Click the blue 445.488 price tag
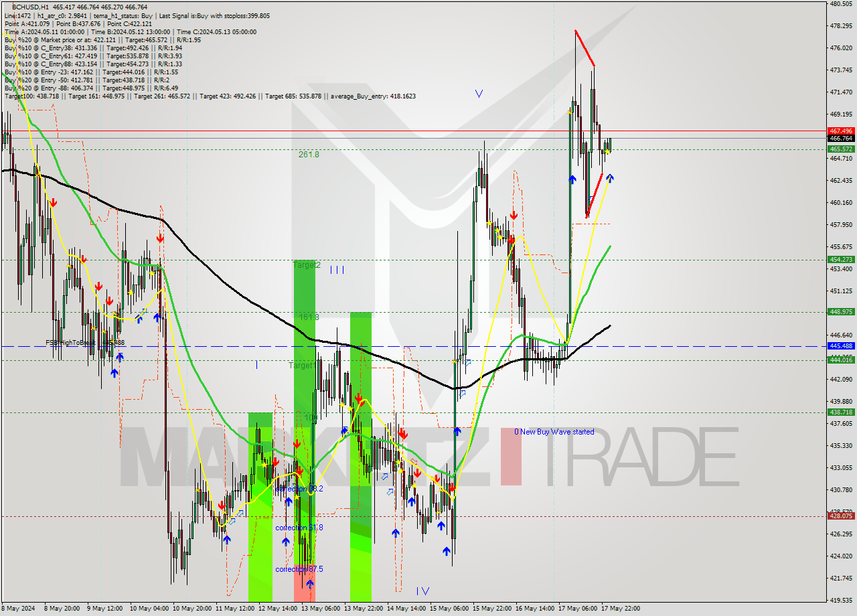Viewport: 857px width, 616px height. (x=841, y=346)
